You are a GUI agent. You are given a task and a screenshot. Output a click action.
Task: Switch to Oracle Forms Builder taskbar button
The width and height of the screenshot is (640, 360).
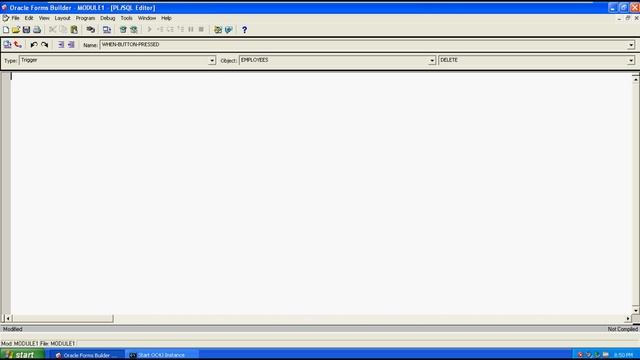87,355
